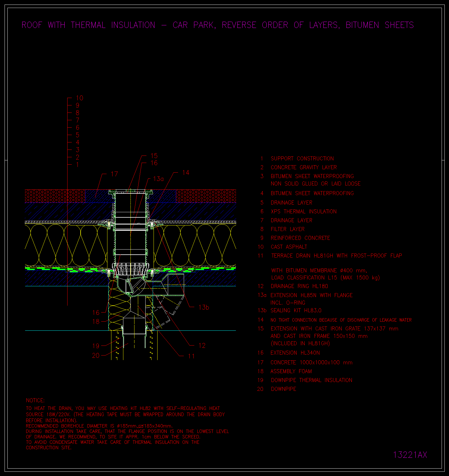Click callout label '10' on layer leader
Viewport: 449px width, 476px height.
(79, 98)
